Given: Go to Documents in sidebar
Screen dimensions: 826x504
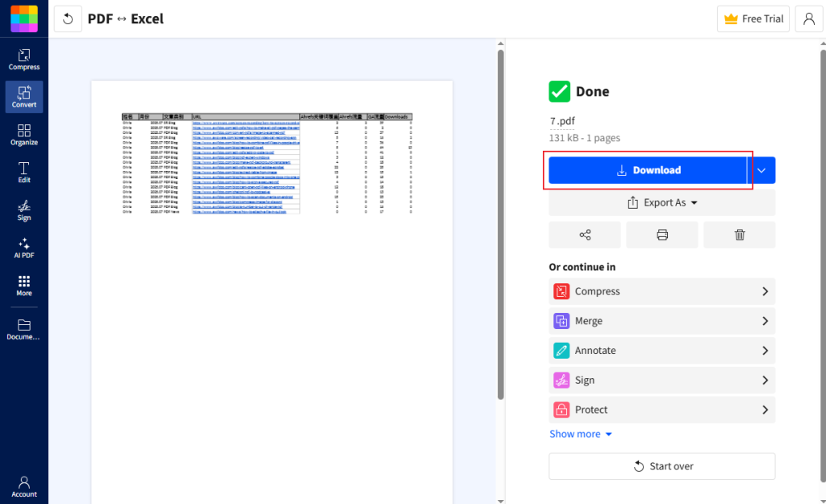Looking at the screenshot, I should tap(24, 329).
